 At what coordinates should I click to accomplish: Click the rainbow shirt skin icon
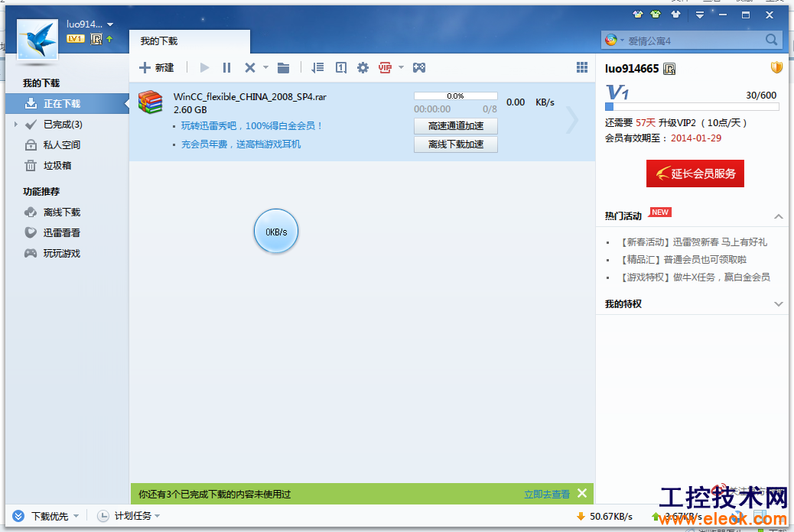[638, 15]
